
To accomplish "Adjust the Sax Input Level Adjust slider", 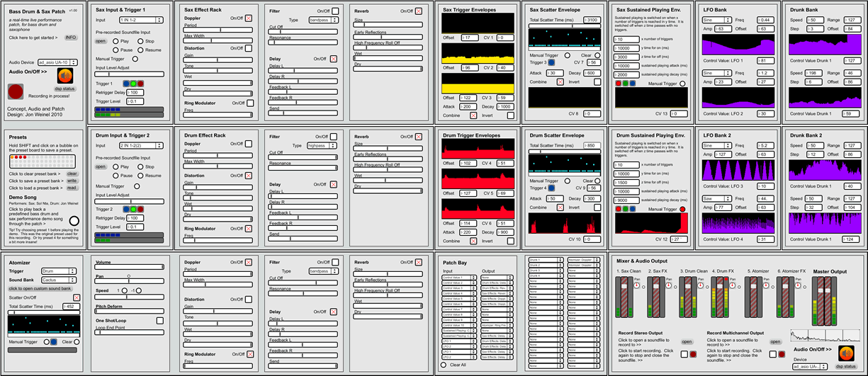I will click(x=128, y=73).
